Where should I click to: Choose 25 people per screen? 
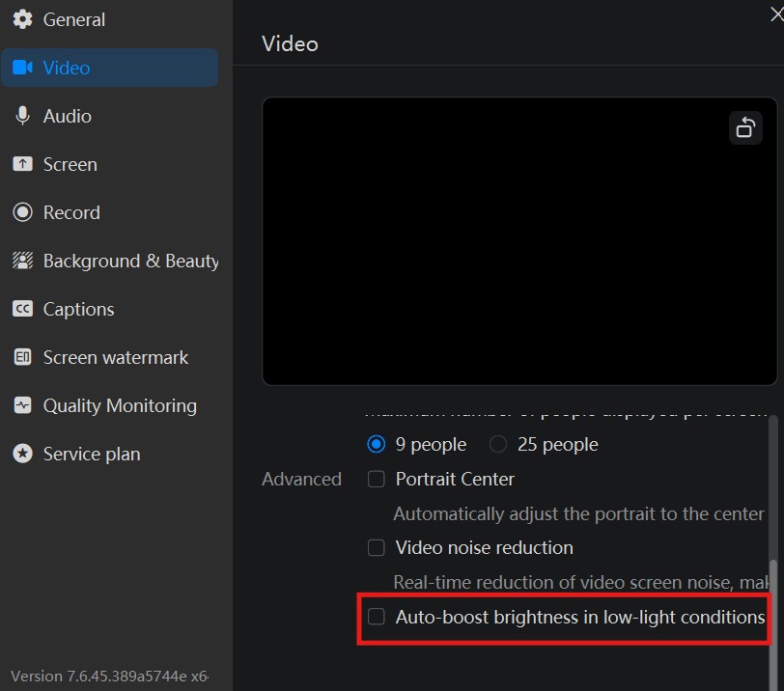pos(498,444)
